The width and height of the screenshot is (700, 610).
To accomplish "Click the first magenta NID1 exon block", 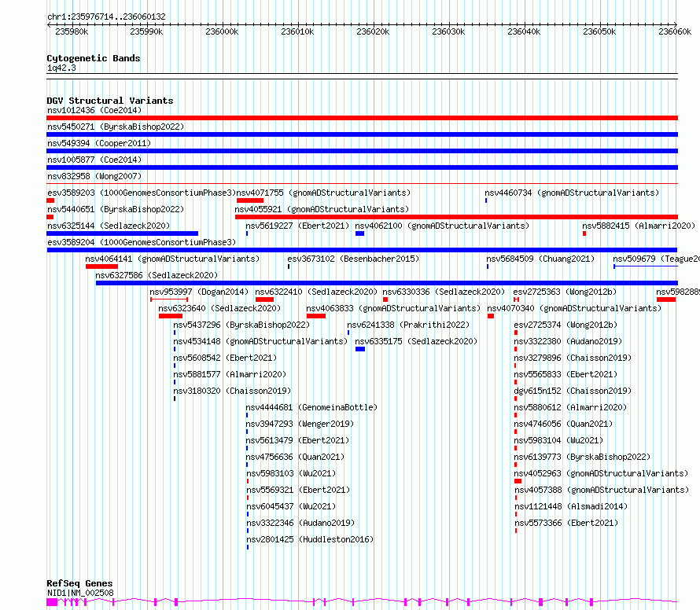I will click(x=52, y=602).
